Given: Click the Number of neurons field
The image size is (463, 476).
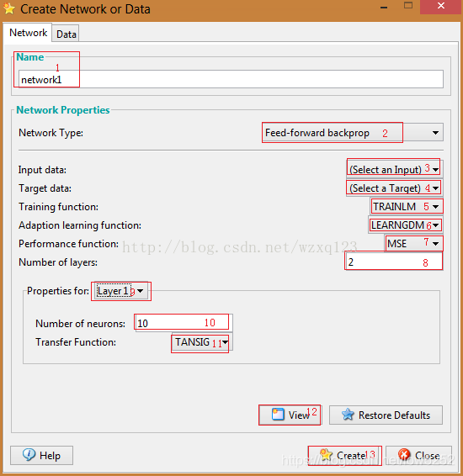Looking at the screenshot, I should click(184, 323).
